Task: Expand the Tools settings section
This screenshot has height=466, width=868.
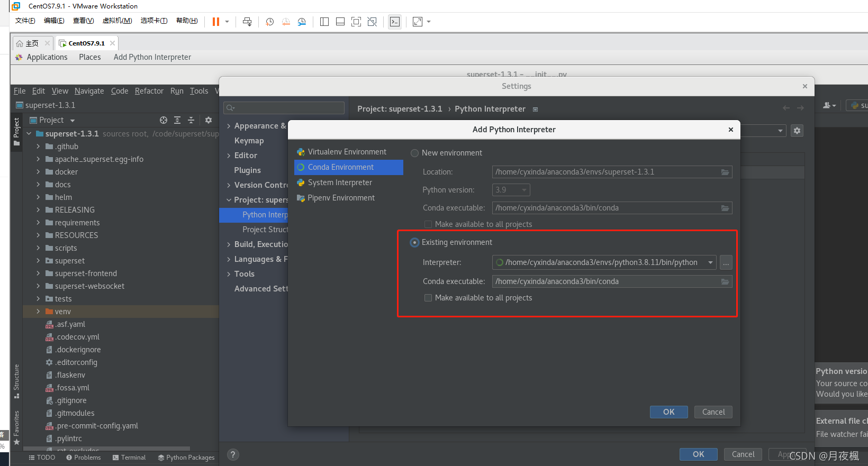Action: [229, 274]
